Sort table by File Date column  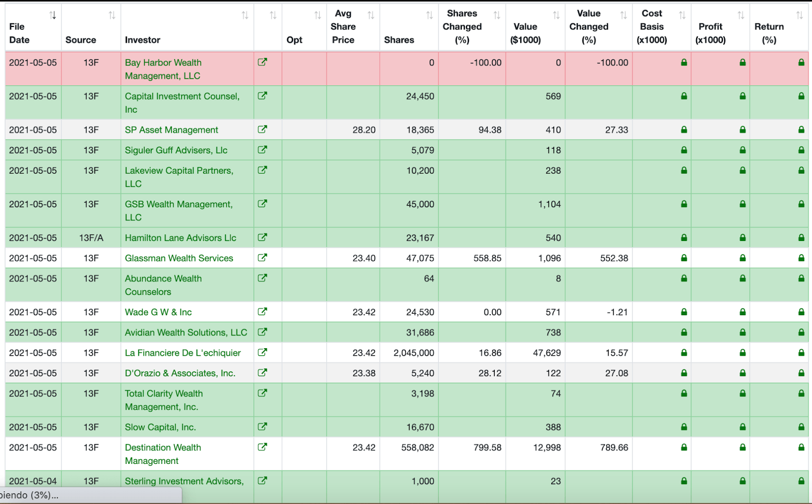pyautogui.click(x=53, y=15)
